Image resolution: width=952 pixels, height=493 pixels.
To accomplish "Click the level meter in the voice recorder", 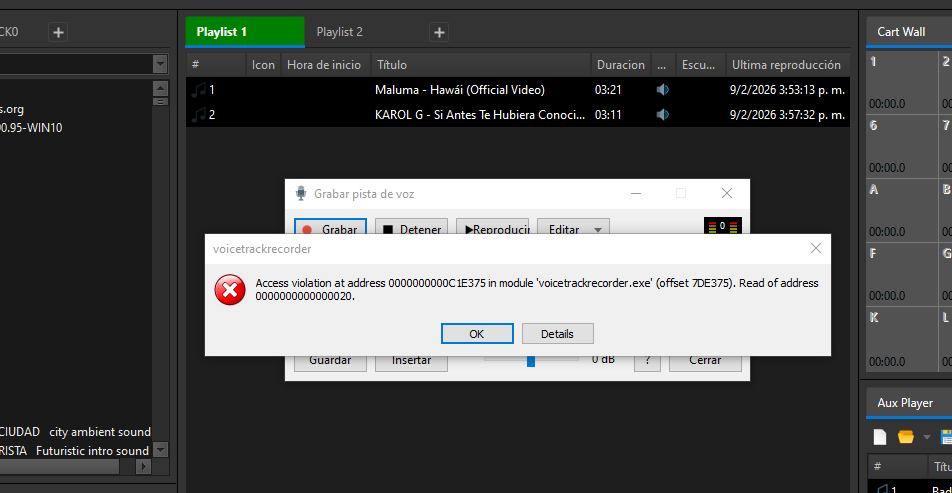I will [723, 228].
